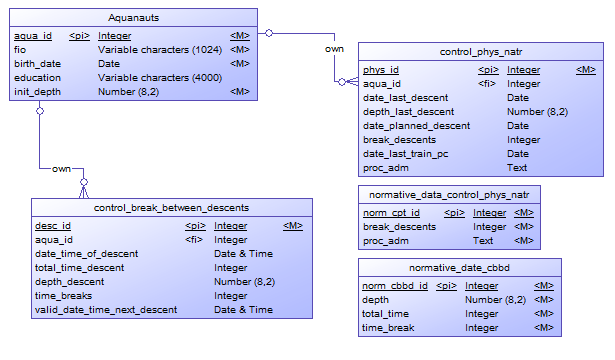
Task: Select break_descents in normative_data_control_phys_natr
Action: [399, 227]
